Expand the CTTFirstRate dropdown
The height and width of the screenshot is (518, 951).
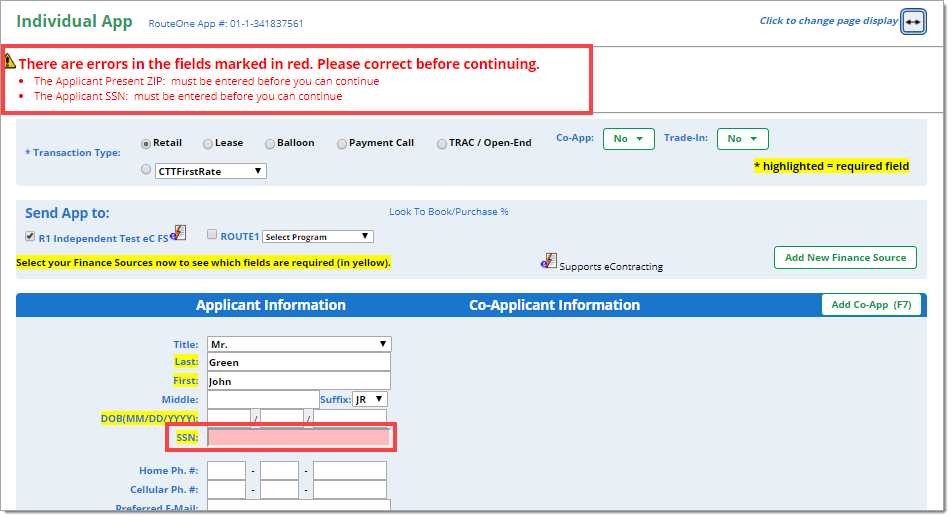[x=211, y=171]
